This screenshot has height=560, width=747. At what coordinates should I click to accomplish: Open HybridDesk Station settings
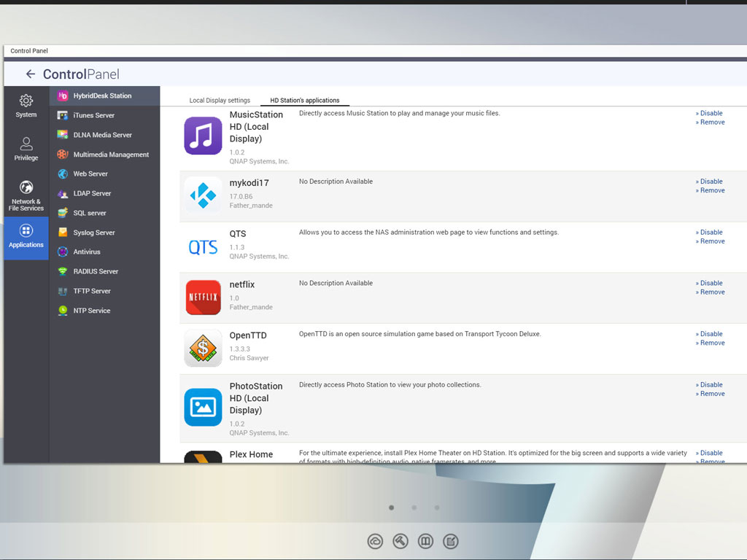pos(105,96)
